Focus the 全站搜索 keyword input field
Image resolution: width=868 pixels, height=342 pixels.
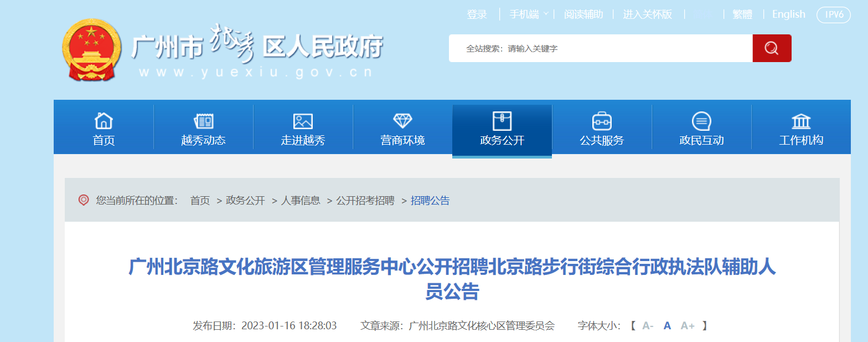point(601,48)
